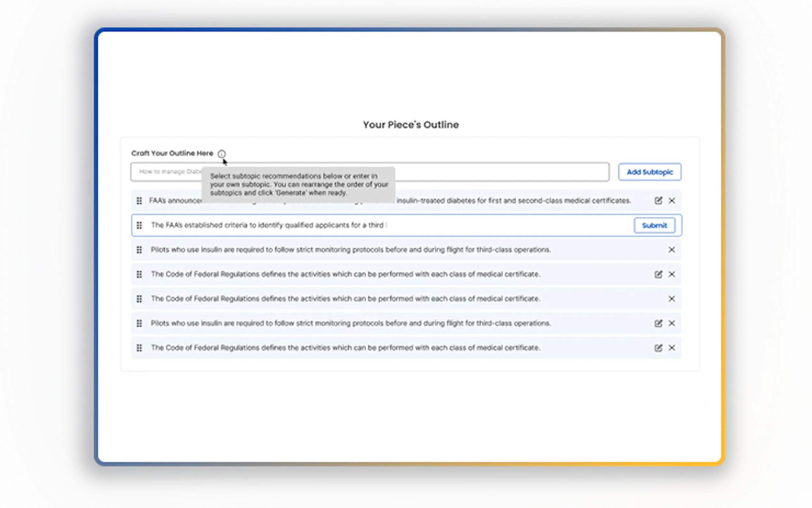The width and height of the screenshot is (812, 508).
Task: Edit the fourth row Code of Federal Regulations subtopic
Action: (x=658, y=274)
